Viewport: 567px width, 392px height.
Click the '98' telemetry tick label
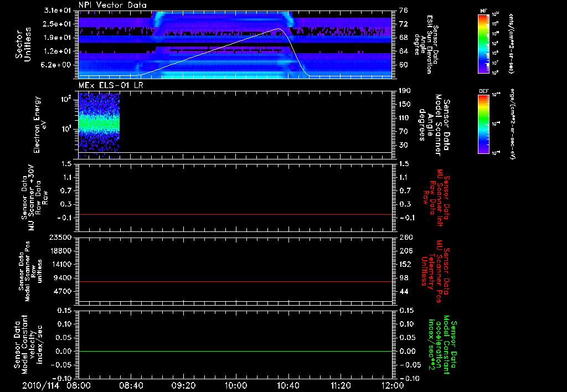(x=403, y=278)
